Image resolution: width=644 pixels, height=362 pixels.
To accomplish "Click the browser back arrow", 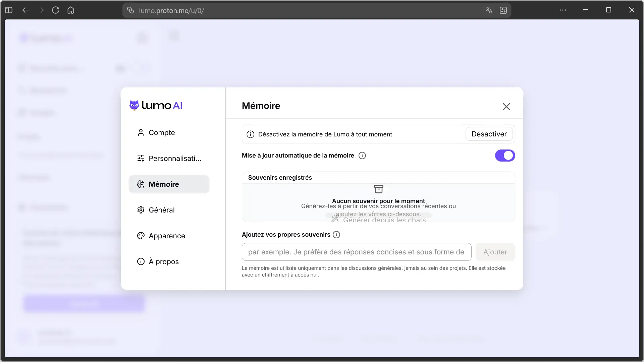I will 25,10.
